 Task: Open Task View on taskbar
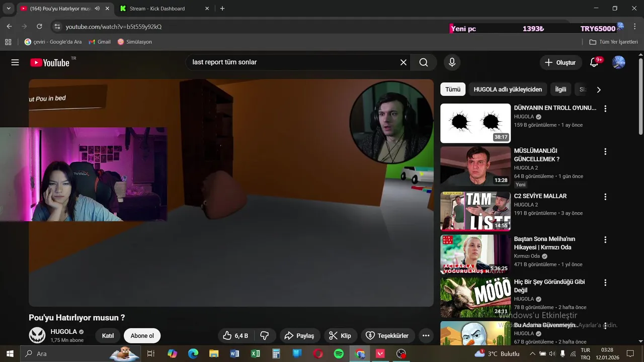(x=150, y=353)
